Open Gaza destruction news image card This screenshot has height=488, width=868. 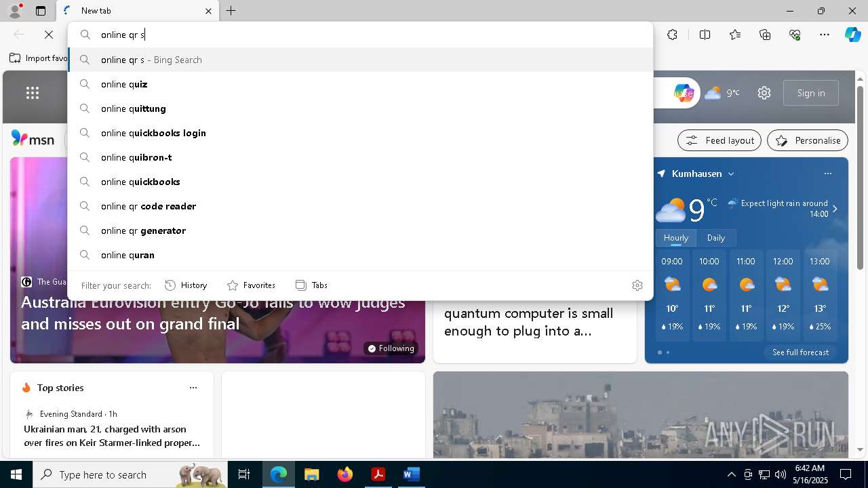point(640,414)
